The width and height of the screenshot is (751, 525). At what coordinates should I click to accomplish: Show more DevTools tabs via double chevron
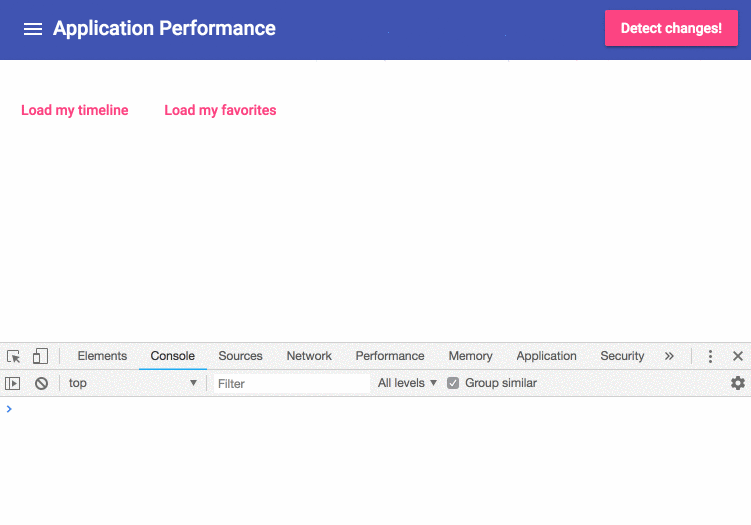pyautogui.click(x=669, y=356)
